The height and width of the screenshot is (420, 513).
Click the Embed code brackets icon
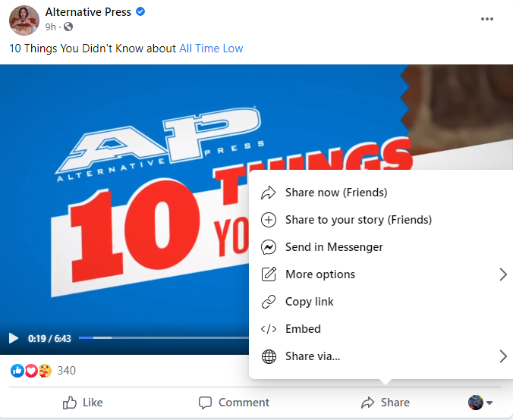(x=269, y=329)
